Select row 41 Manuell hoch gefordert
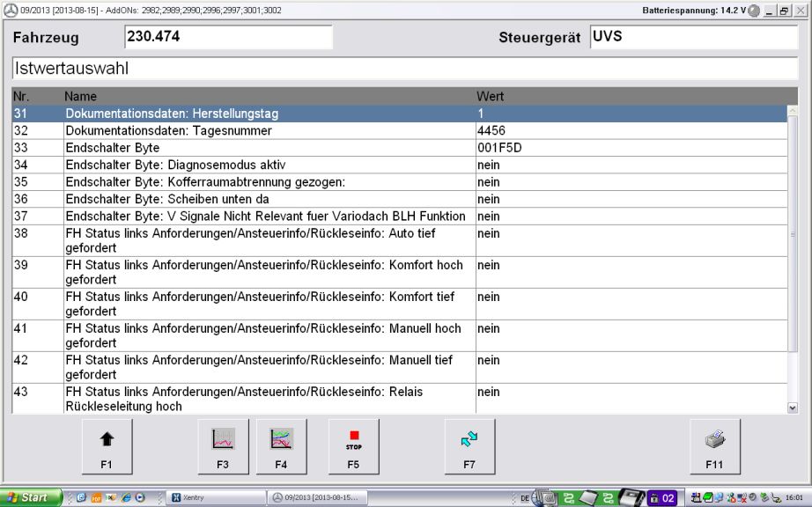Viewport: 812px width, 507px height. coord(400,335)
